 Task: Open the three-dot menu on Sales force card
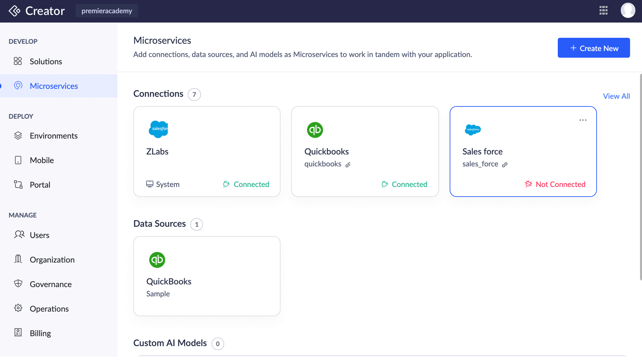pos(583,120)
